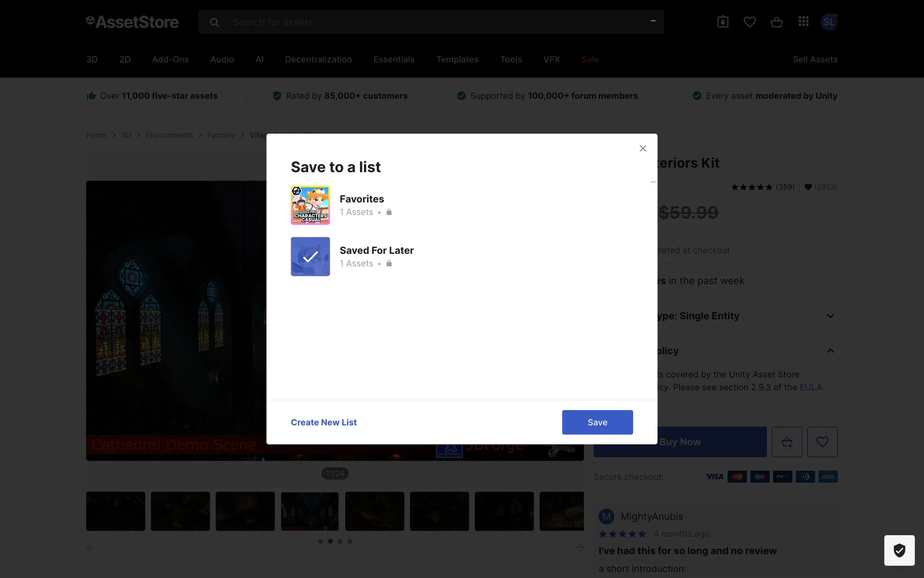Click the search magnifier icon
The image size is (924, 578).
(215, 22)
